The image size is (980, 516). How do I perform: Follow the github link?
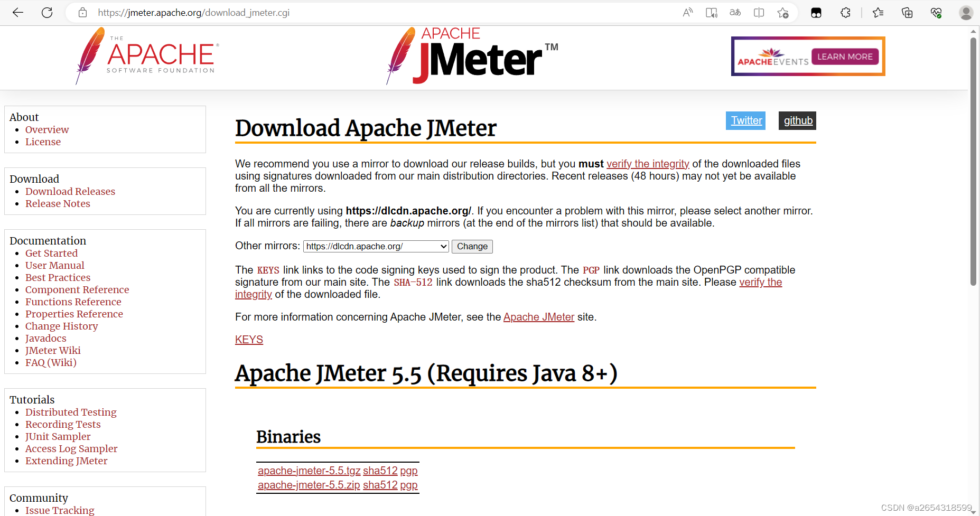pyautogui.click(x=797, y=120)
